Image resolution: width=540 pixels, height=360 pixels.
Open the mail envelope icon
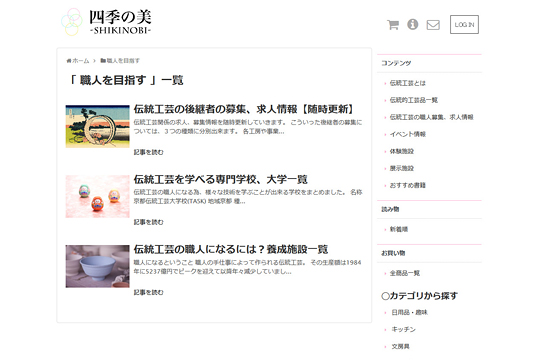(433, 25)
